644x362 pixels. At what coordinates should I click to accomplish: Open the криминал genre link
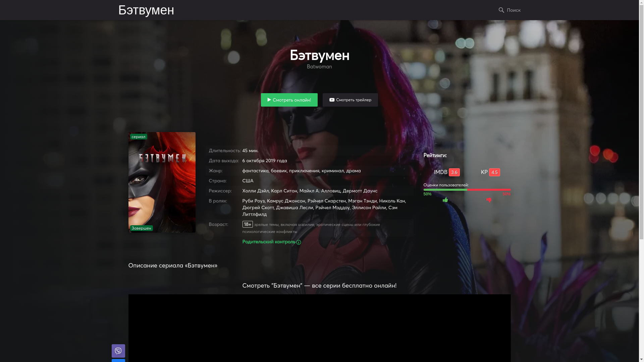click(x=333, y=171)
